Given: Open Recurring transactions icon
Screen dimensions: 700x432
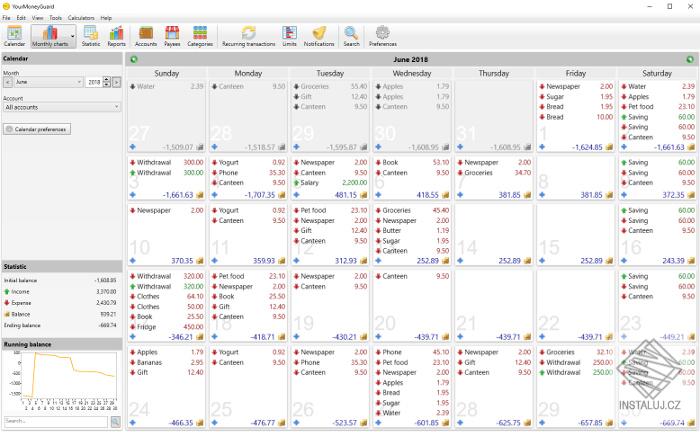Looking at the screenshot, I should (x=249, y=36).
